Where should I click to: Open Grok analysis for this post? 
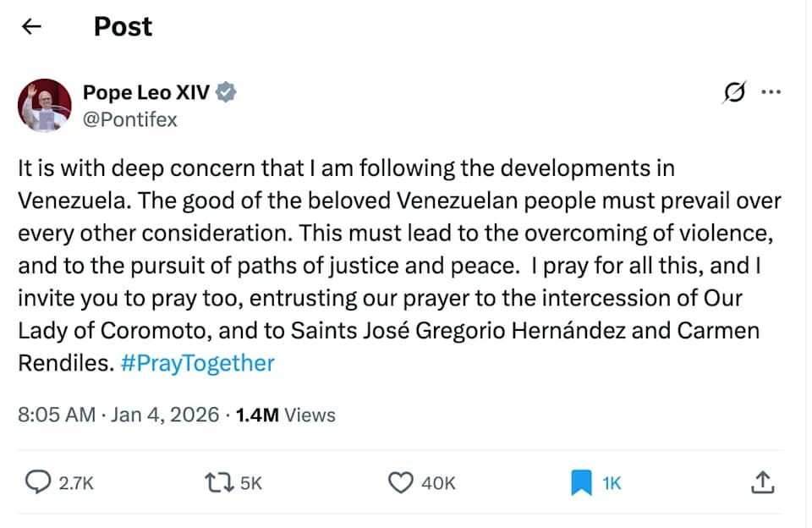(x=732, y=93)
